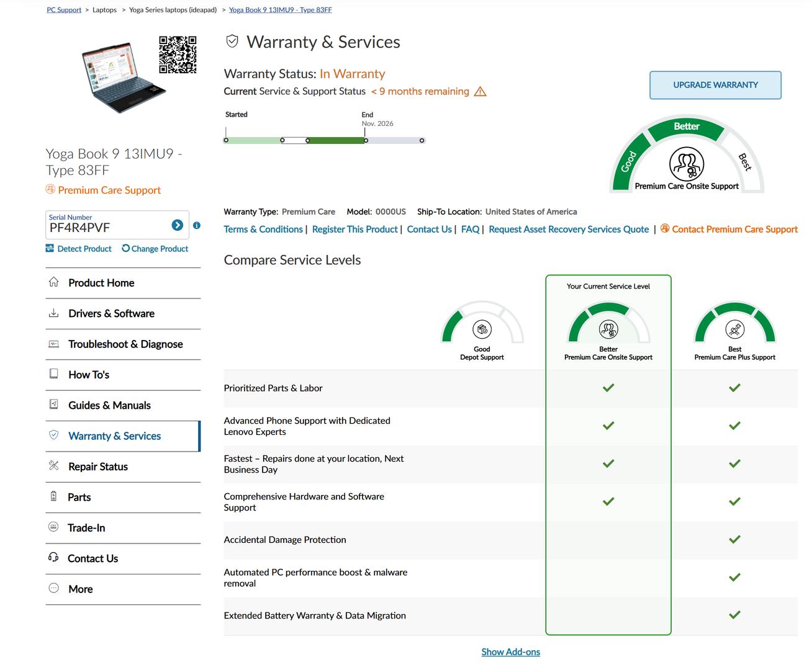Expand the More sidebar menu
Screen dimensions: 812x670
[80, 589]
